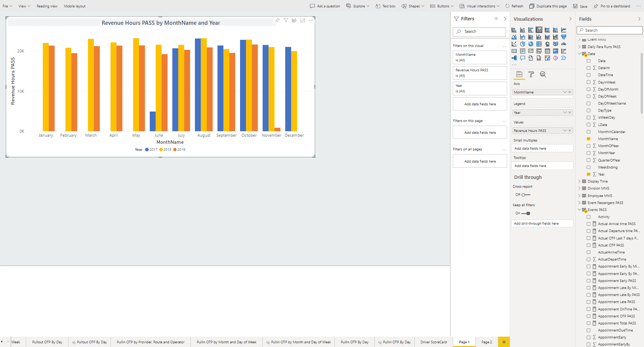Screen dimensions: 644x347
Task: Switch to the Page 2 tab
Action: 486,342
